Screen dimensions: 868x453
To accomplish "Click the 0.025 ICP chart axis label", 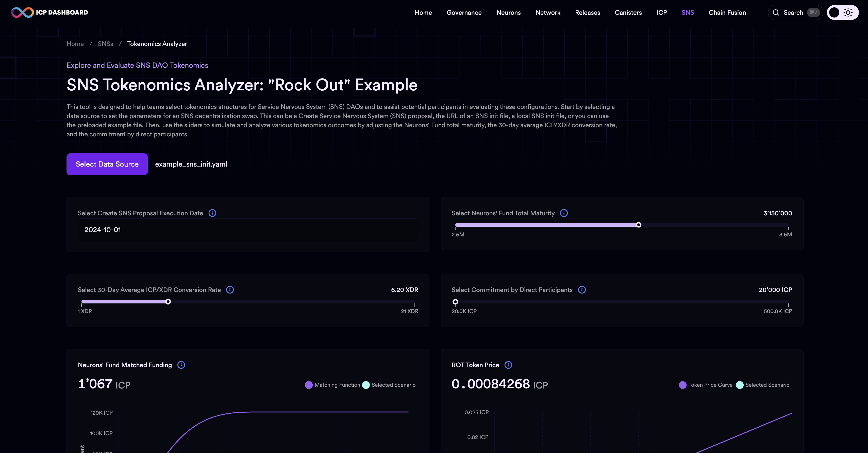I will click(476, 412).
